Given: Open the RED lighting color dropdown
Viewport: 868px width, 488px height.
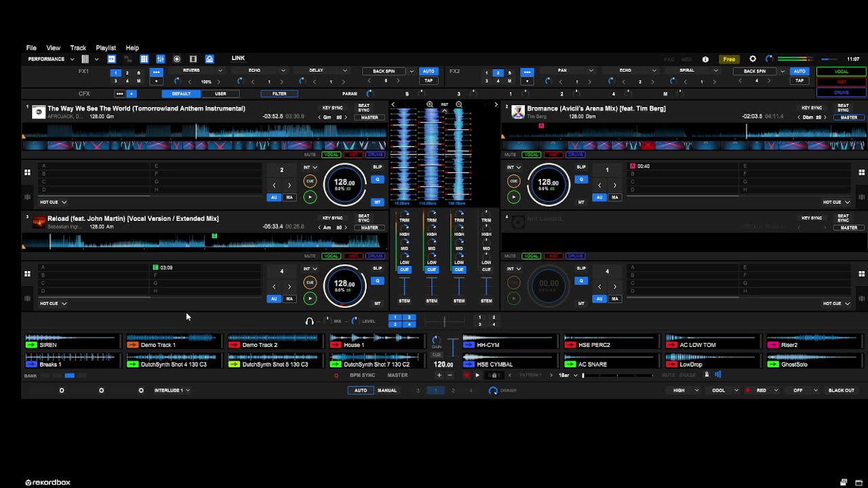Looking at the screenshot, I should [x=766, y=390].
